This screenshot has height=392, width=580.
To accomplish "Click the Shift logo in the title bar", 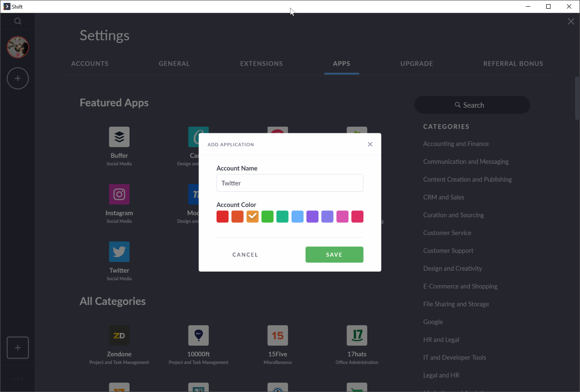I will [x=6, y=6].
